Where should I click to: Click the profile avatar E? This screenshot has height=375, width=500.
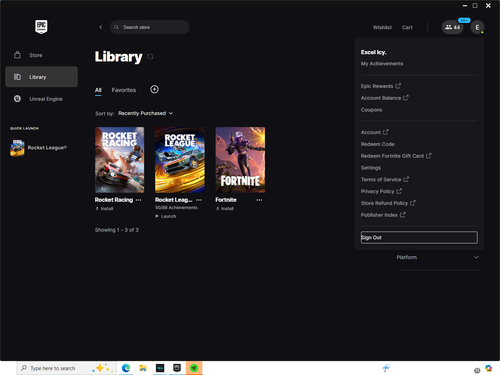477,27
